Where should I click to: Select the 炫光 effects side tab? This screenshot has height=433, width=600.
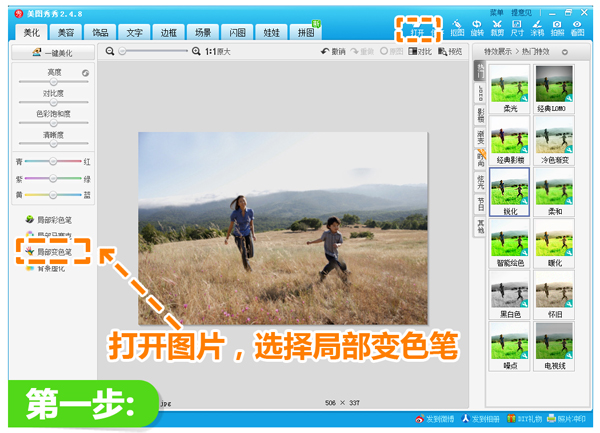point(480,182)
